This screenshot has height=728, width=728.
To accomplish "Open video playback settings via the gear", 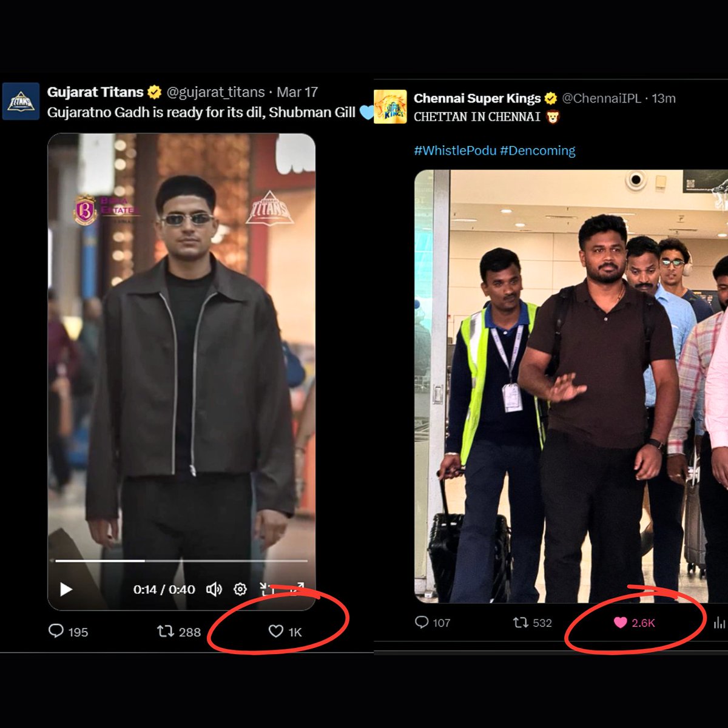I will [240, 589].
